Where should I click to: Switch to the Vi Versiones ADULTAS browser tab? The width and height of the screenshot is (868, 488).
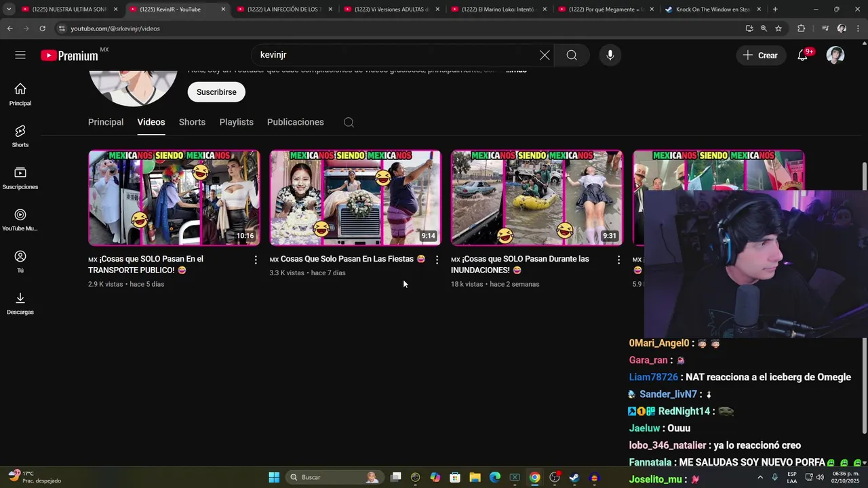(x=392, y=9)
